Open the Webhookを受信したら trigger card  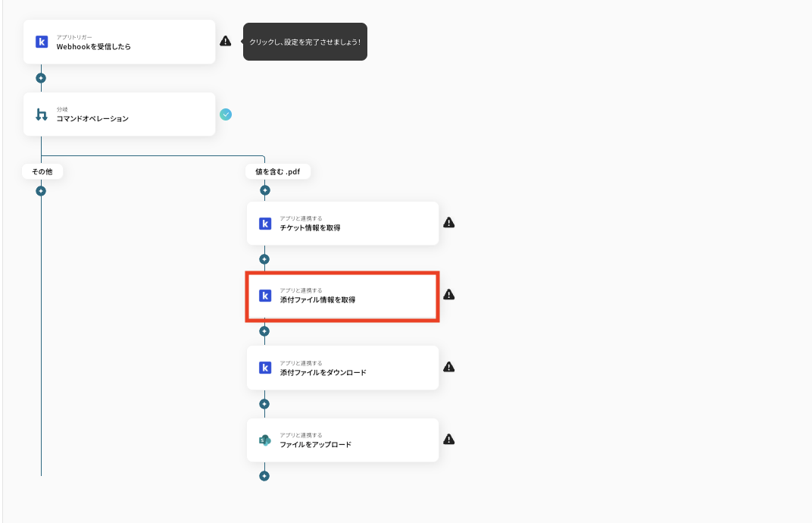click(120, 42)
